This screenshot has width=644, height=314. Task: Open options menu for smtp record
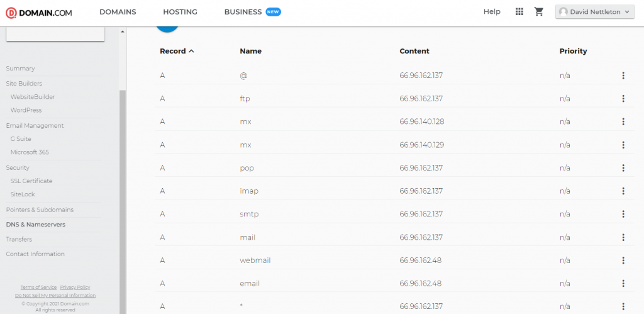pos(623,214)
